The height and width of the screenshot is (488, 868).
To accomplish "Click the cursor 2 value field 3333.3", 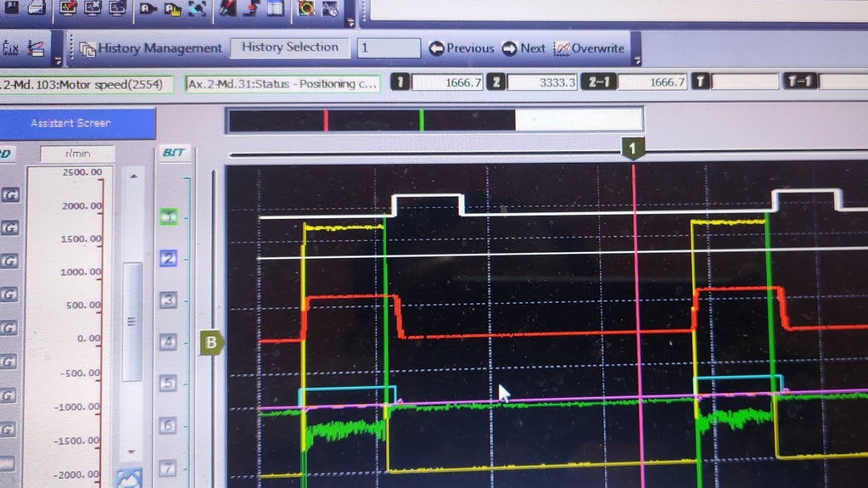I will [x=542, y=83].
